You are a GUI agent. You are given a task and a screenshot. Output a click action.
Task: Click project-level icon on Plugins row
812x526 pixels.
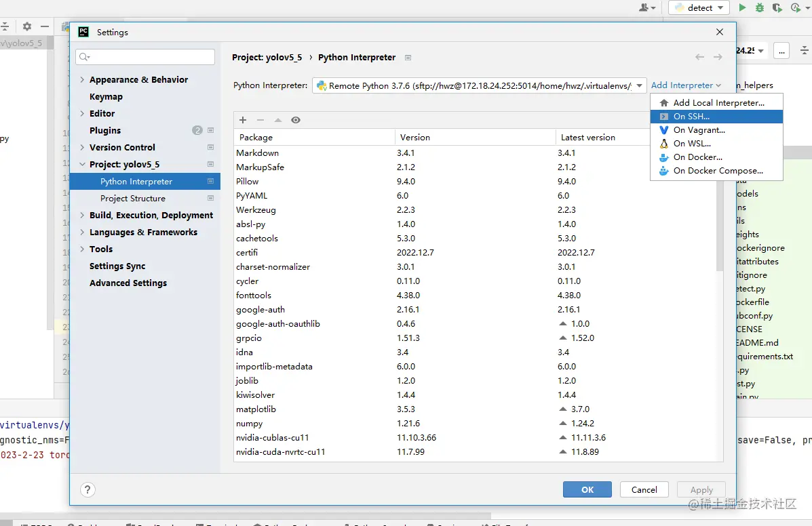[211, 130]
